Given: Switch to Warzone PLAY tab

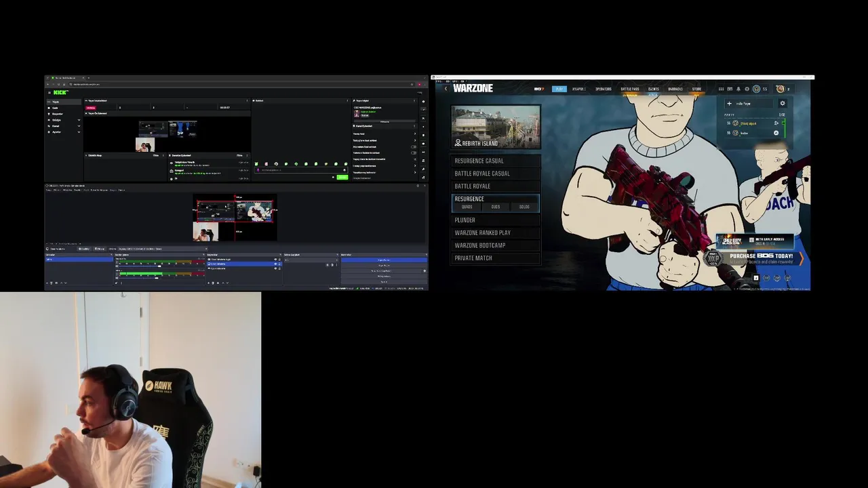Looking at the screenshot, I should (x=559, y=89).
